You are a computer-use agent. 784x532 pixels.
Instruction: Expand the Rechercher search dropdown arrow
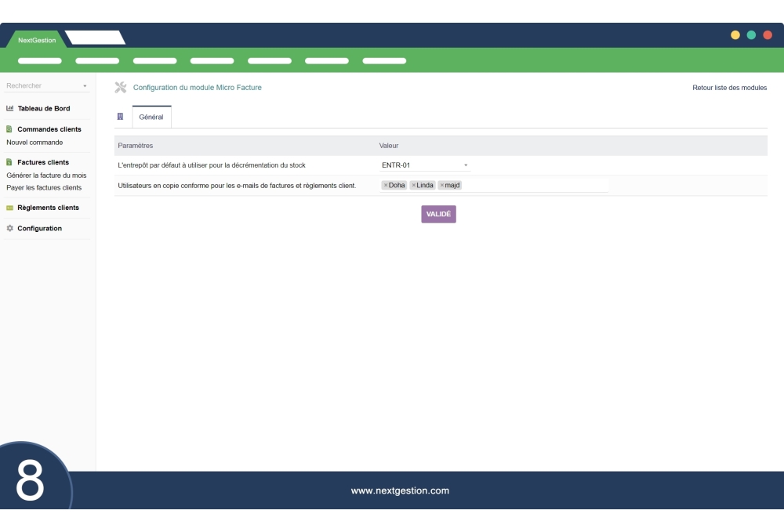point(85,86)
